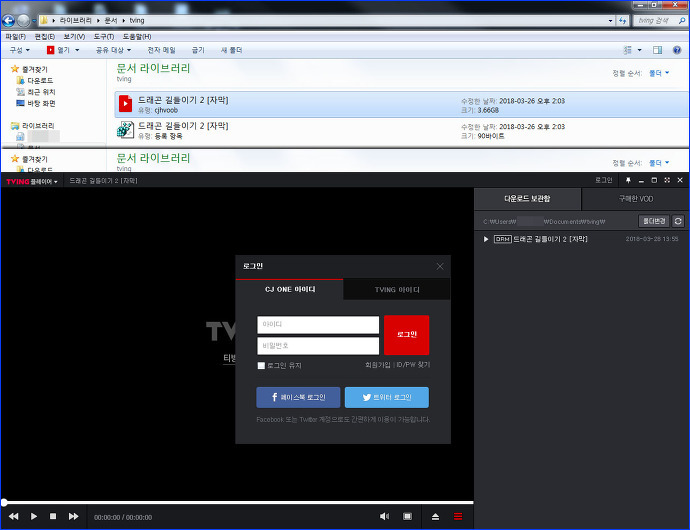Click 문서 in the address breadcrumb

click(x=110, y=21)
